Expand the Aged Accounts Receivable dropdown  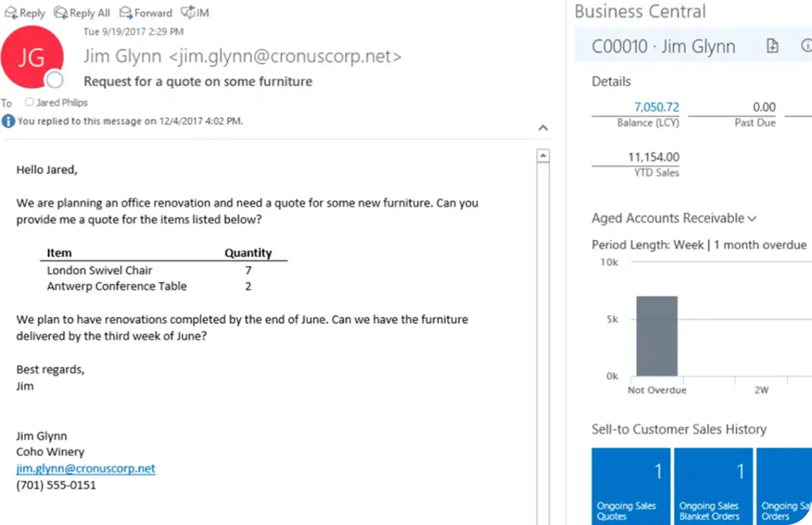pyautogui.click(x=752, y=219)
